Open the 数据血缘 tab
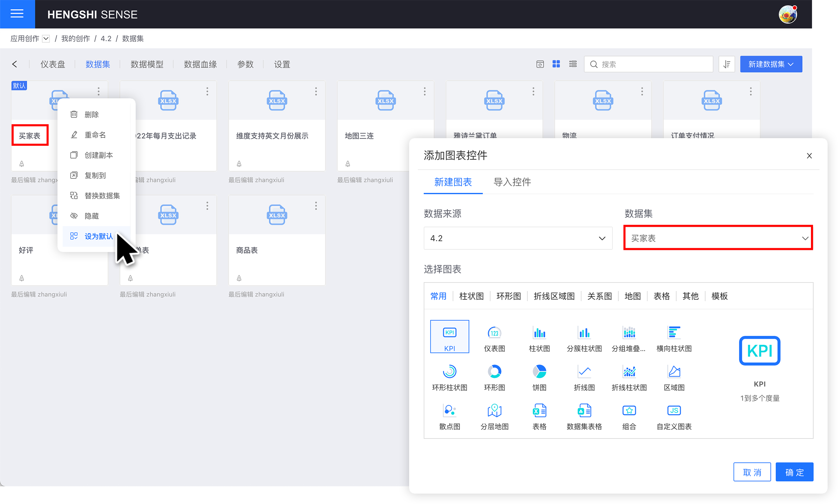This screenshot has height=504, width=838. tap(200, 64)
